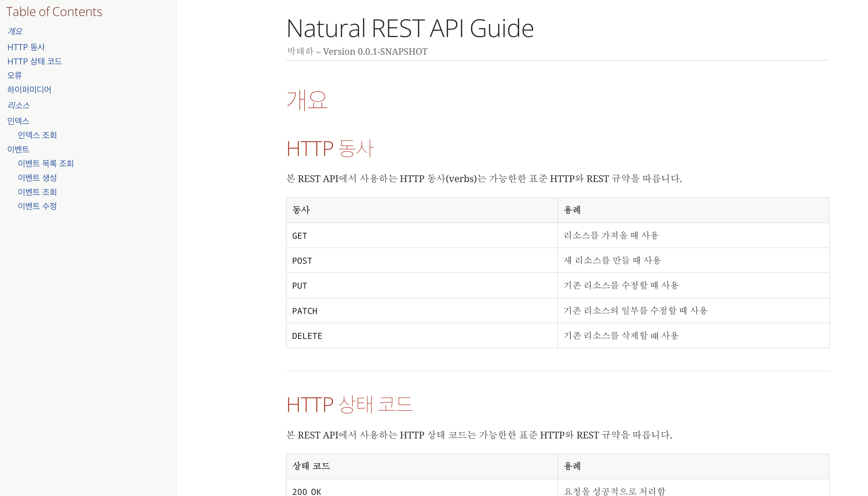Select the 이벤트 조회 sidebar link
The height and width of the screenshot is (496, 868).
coord(37,192)
